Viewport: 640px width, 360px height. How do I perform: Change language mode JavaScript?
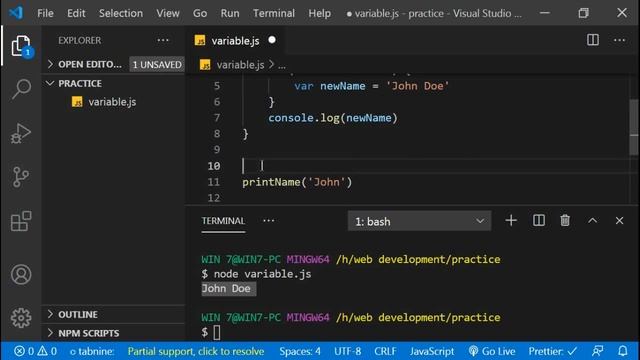tap(432, 351)
